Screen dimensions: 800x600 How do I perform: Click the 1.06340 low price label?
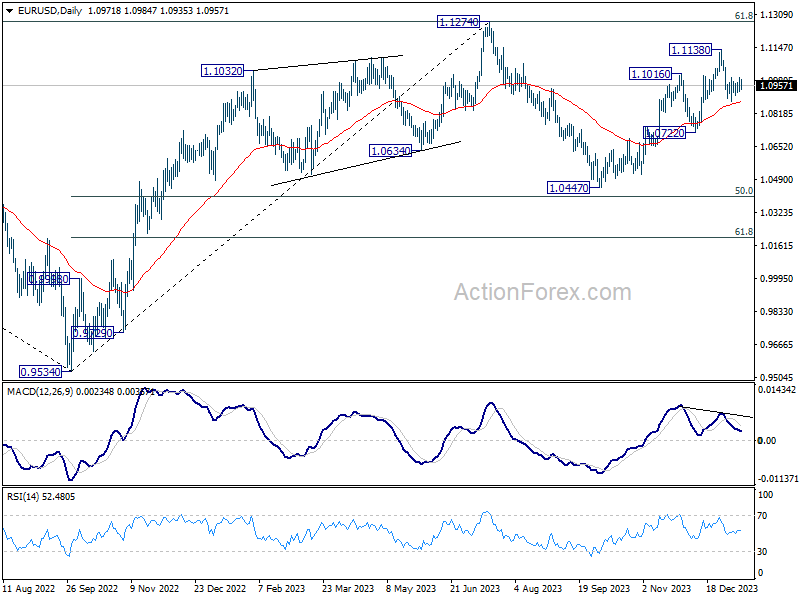click(x=390, y=151)
